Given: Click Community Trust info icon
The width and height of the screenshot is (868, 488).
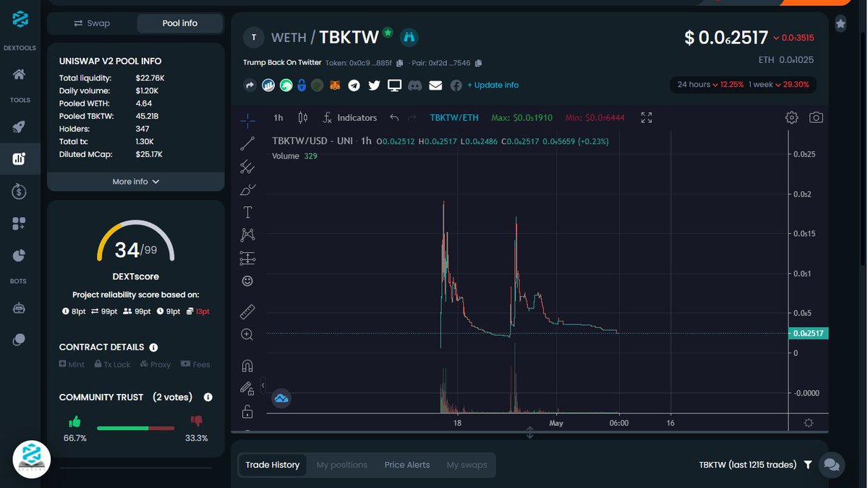Looking at the screenshot, I should pyautogui.click(x=208, y=397).
